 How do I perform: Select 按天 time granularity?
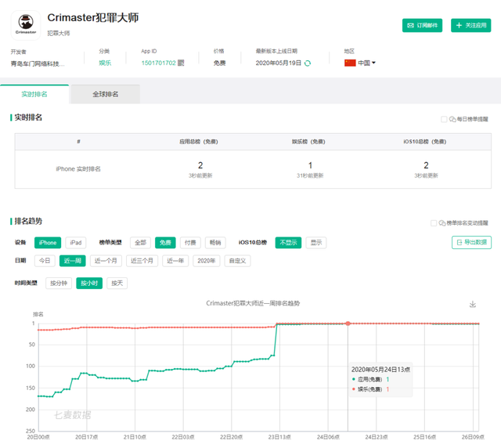[117, 283]
